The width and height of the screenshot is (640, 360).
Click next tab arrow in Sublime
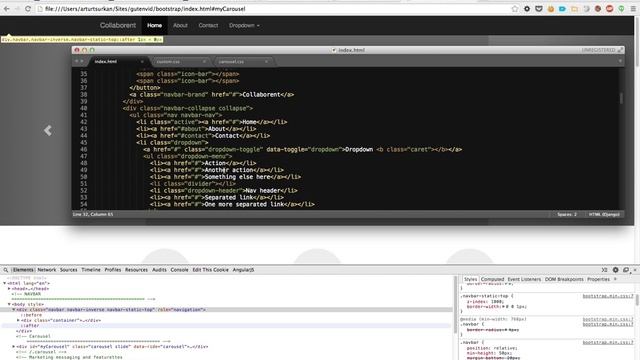[x=82, y=61]
